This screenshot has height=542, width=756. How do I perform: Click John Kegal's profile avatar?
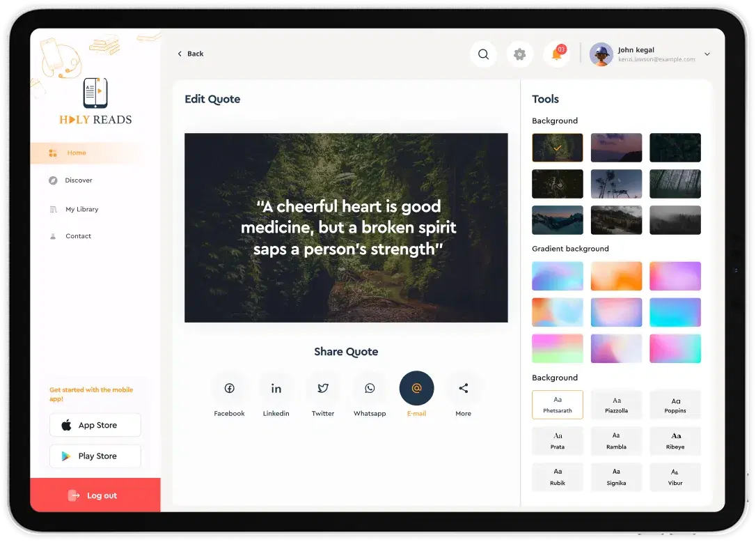[601, 54]
